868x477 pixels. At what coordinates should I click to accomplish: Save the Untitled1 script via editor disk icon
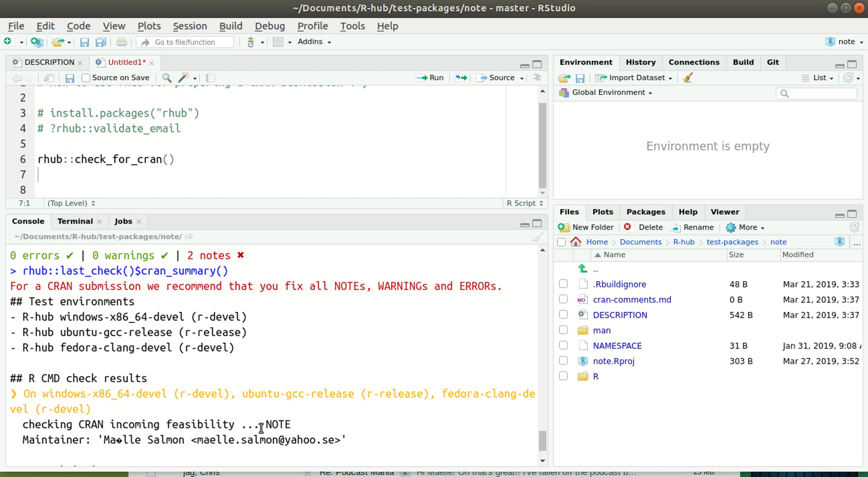pyautogui.click(x=70, y=78)
